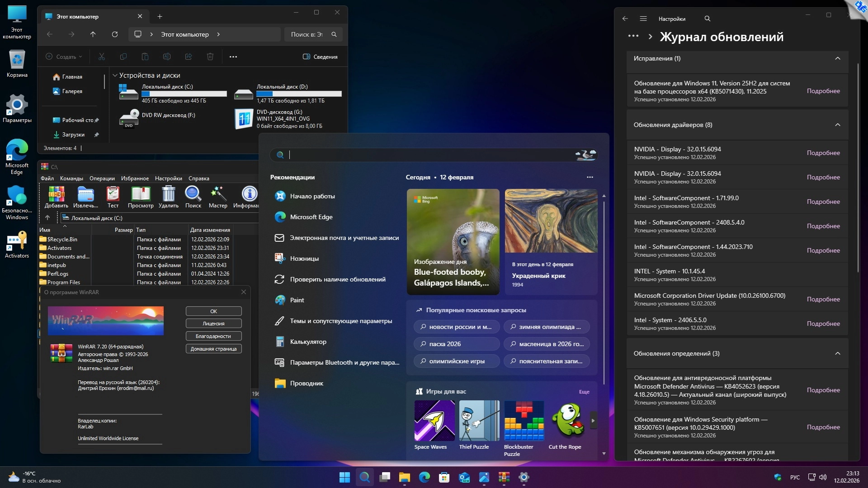Screen dimensions: 868x488
Task: Click the Start menu search input field
Action: coord(429,155)
